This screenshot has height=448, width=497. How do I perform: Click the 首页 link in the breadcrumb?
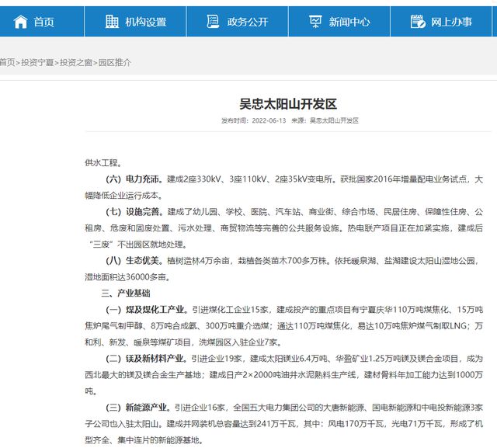[x=7, y=62]
